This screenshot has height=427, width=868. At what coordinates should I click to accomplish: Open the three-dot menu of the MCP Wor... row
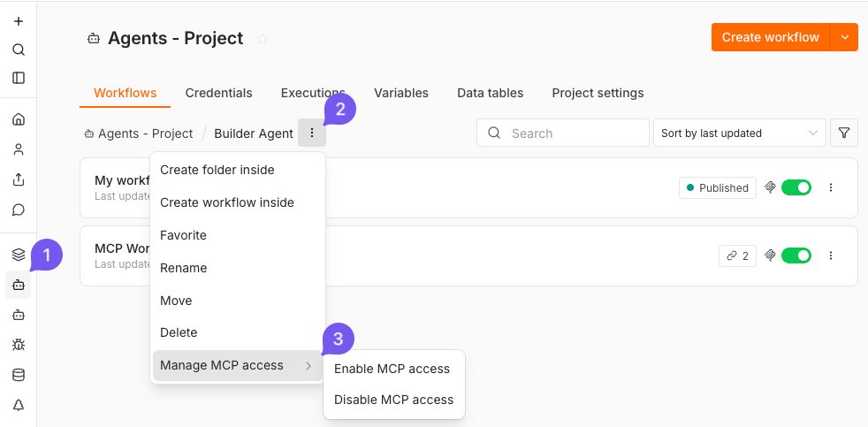pos(830,255)
